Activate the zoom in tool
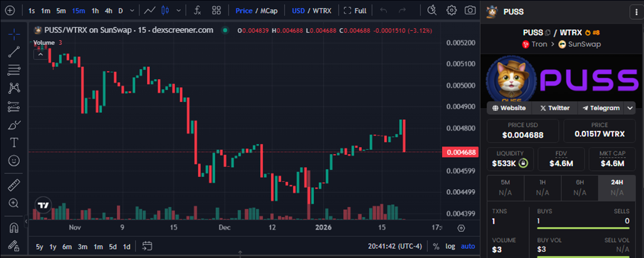 (14, 203)
